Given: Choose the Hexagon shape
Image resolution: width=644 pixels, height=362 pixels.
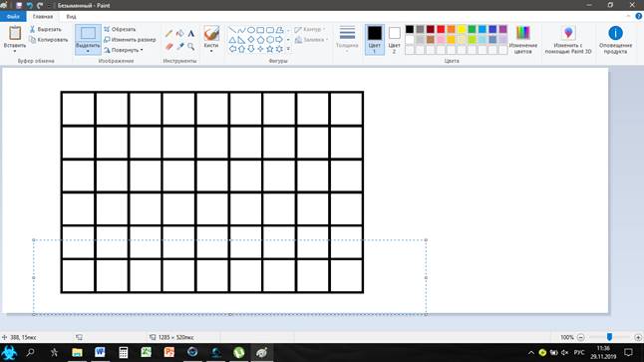Looking at the screenshot, I should pyautogui.click(x=270, y=40).
